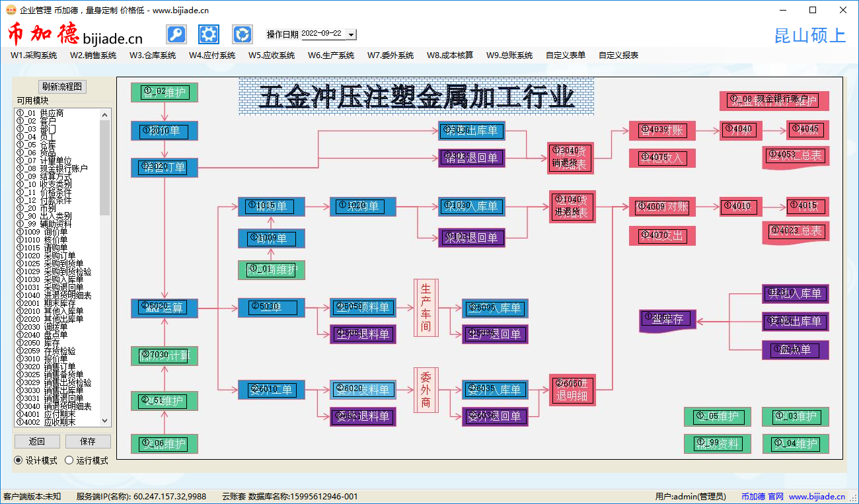Image resolution: width=859 pixels, height=504 pixels.
Task: Click the ②6050 退明细 node
Action: pyautogui.click(x=572, y=390)
